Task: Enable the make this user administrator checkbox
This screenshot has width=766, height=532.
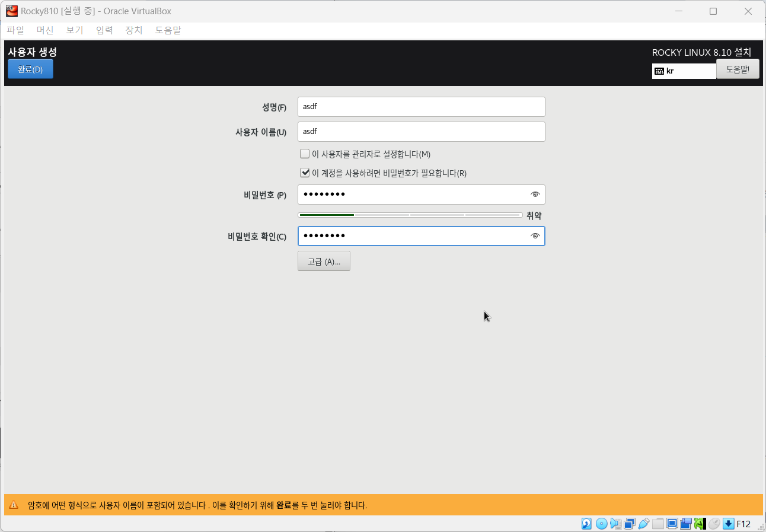Action: (x=305, y=154)
